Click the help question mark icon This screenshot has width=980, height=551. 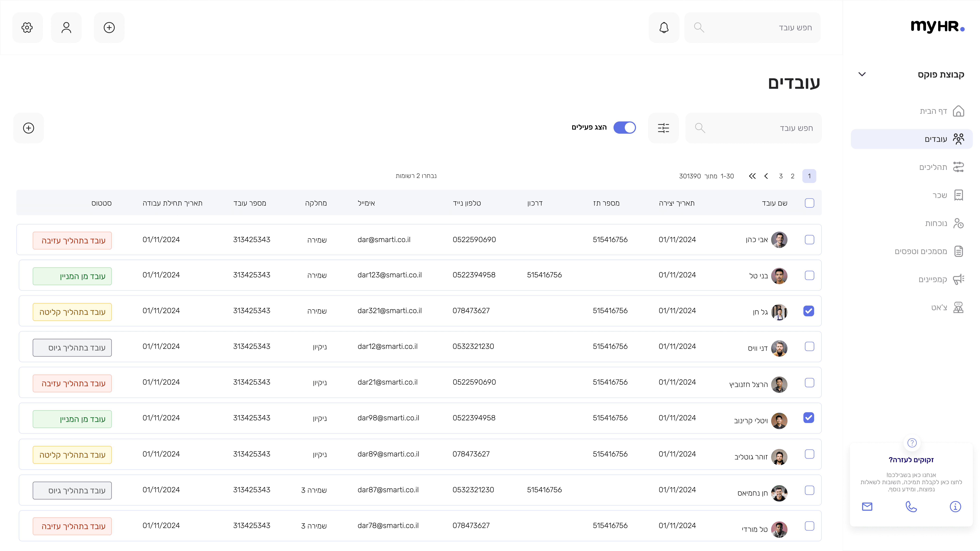coord(912,443)
